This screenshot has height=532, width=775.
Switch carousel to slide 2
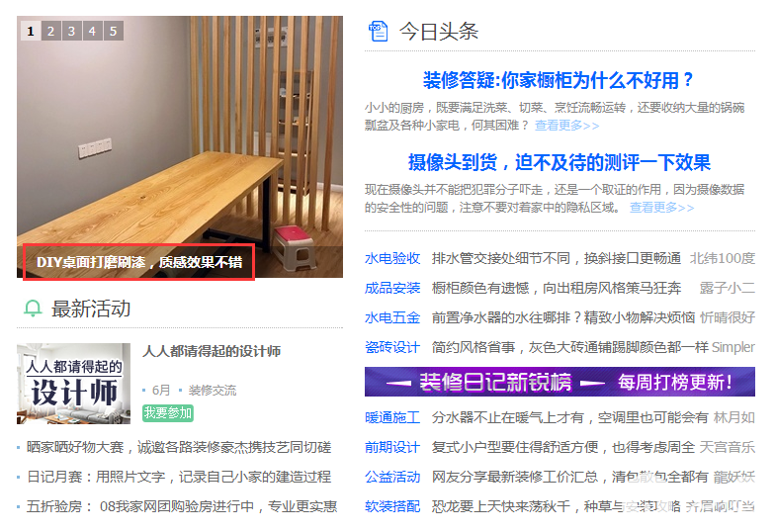[51, 32]
